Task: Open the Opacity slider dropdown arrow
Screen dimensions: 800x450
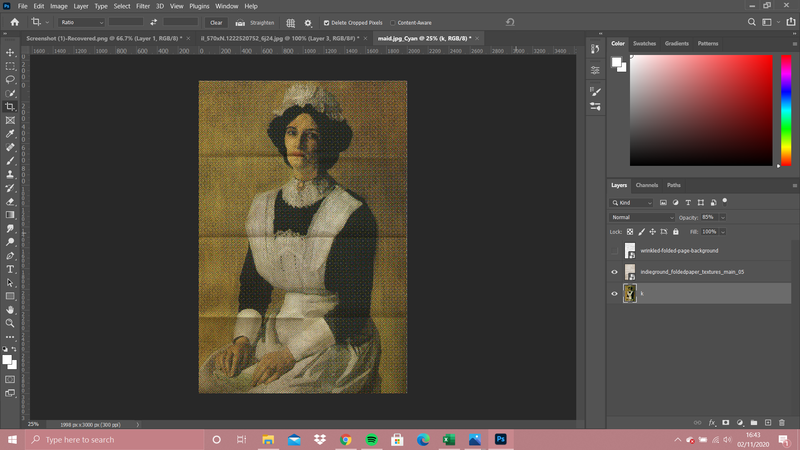Action: pyautogui.click(x=722, y=217)
